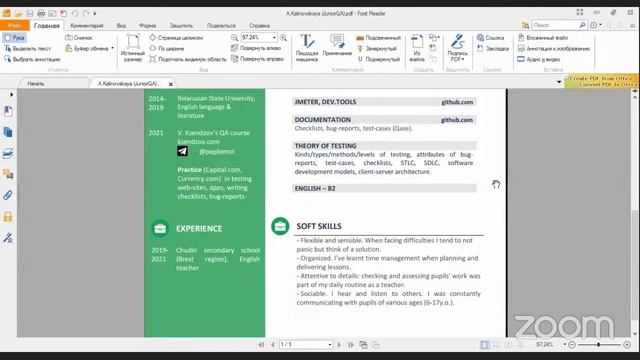Choose the Highlight (Подсвеченный) tool

click(x=378, y=38)
